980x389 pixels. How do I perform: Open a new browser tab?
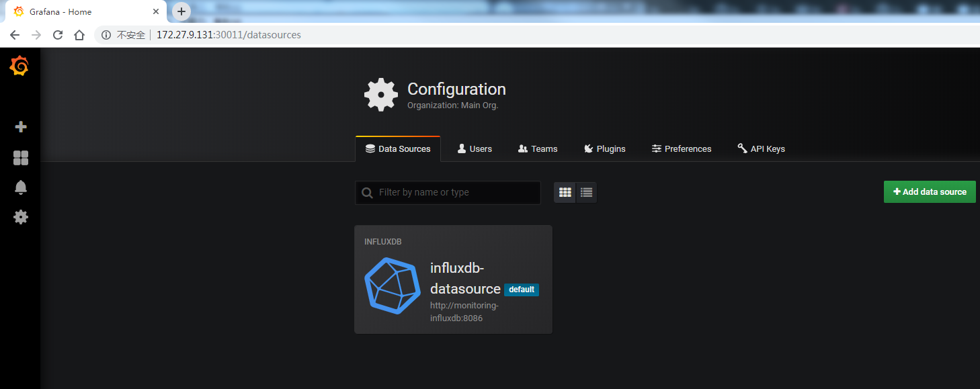pos(181,11)
